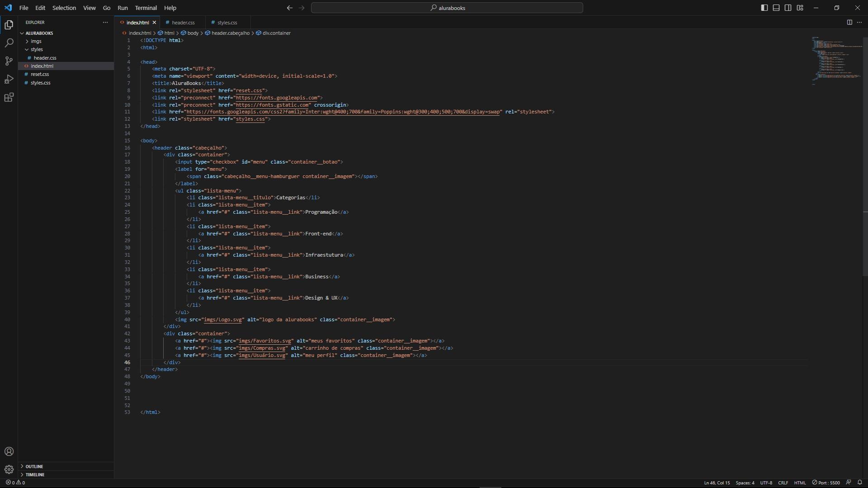Select index.html in the Explorer tree
Screen dimensions: 868x488
pyautogui.click(x=66, y=66)
